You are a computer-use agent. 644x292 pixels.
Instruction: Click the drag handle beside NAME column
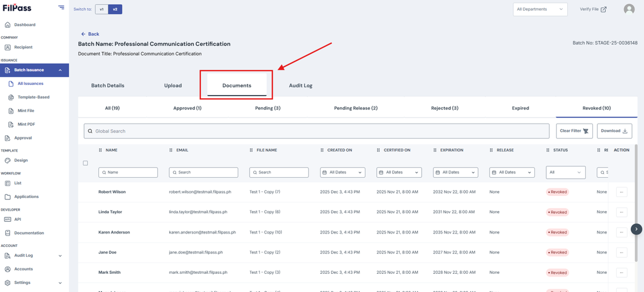(x=100, y=150)
